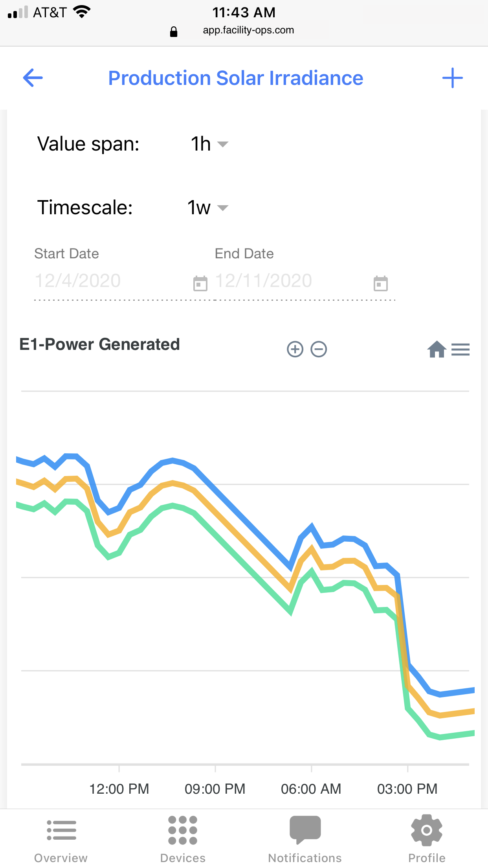Zoom in on the chart
The width and height of the screenshot is (488, 868).
pyautogui.click(x=295, y=349)
